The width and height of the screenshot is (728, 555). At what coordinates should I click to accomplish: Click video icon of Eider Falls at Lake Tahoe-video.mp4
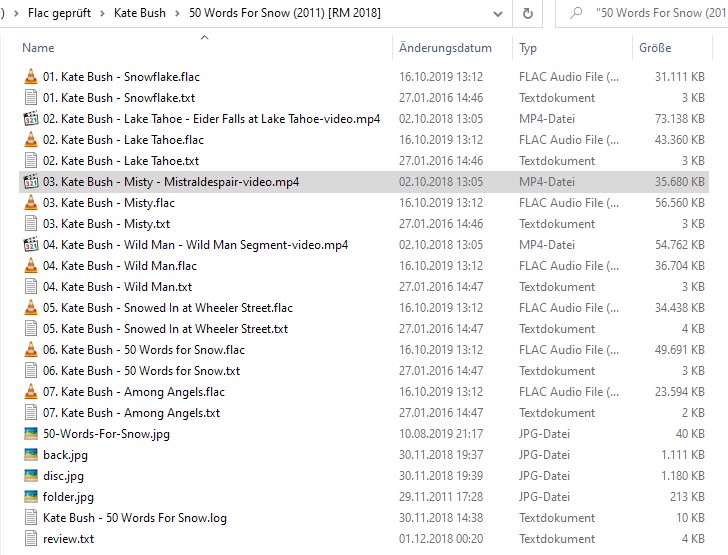31,118
